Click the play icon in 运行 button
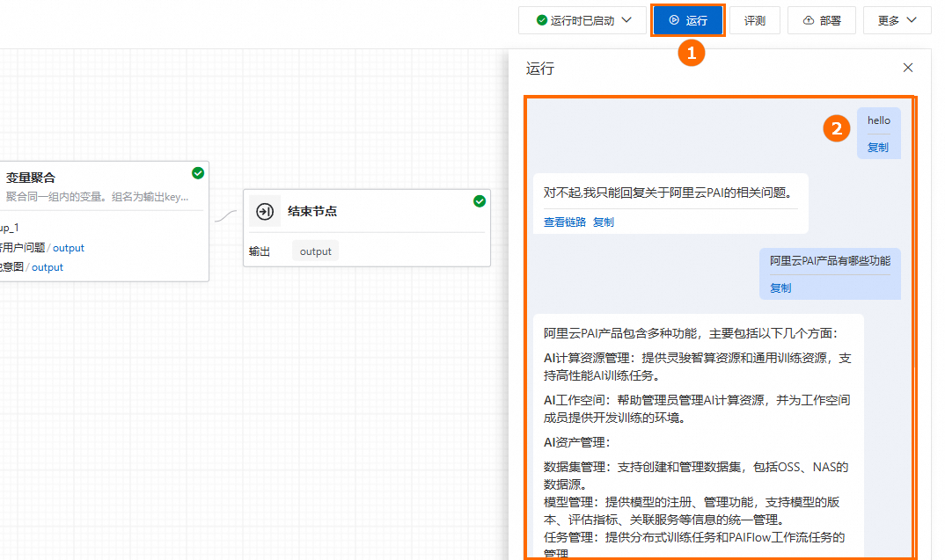Screen dimensions: 945x560 pyautogui.click(x=674, y=20)
